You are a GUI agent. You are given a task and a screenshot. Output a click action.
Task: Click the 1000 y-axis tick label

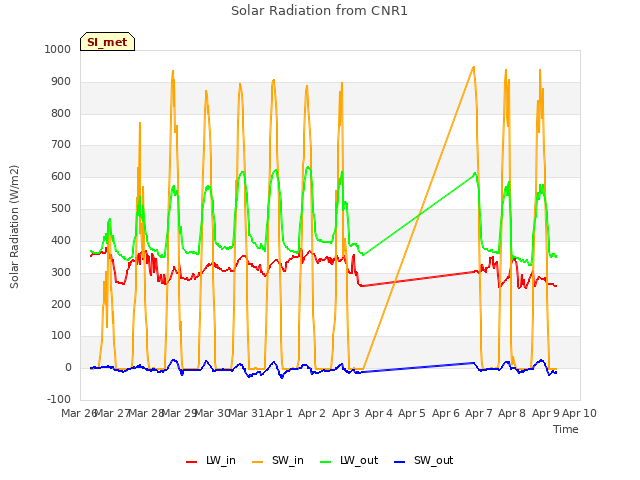[58, 49]
